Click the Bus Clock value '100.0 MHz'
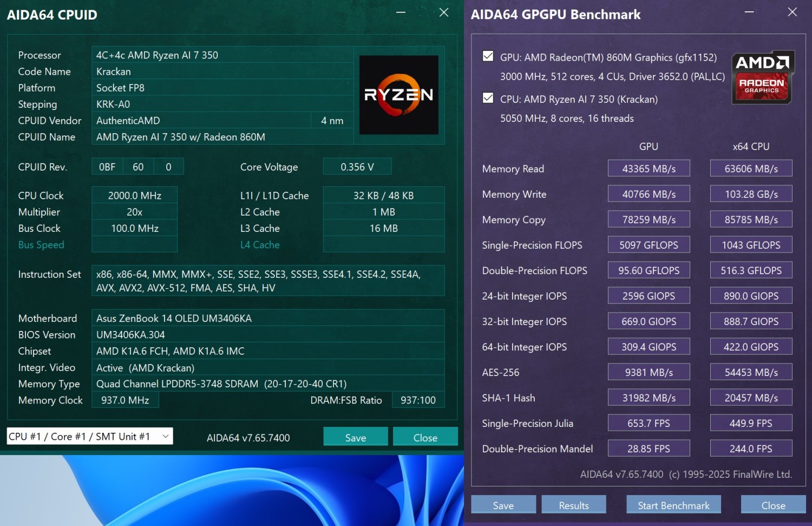The width and height of the screenshot is (812, 526). (135, 228)
